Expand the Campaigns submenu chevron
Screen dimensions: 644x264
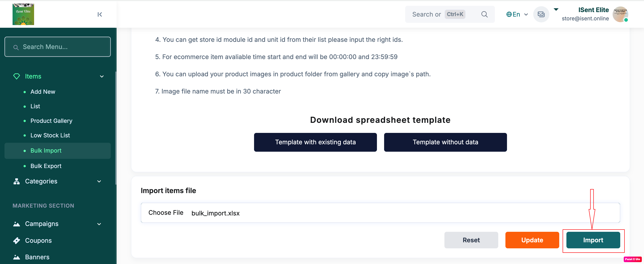99,224
